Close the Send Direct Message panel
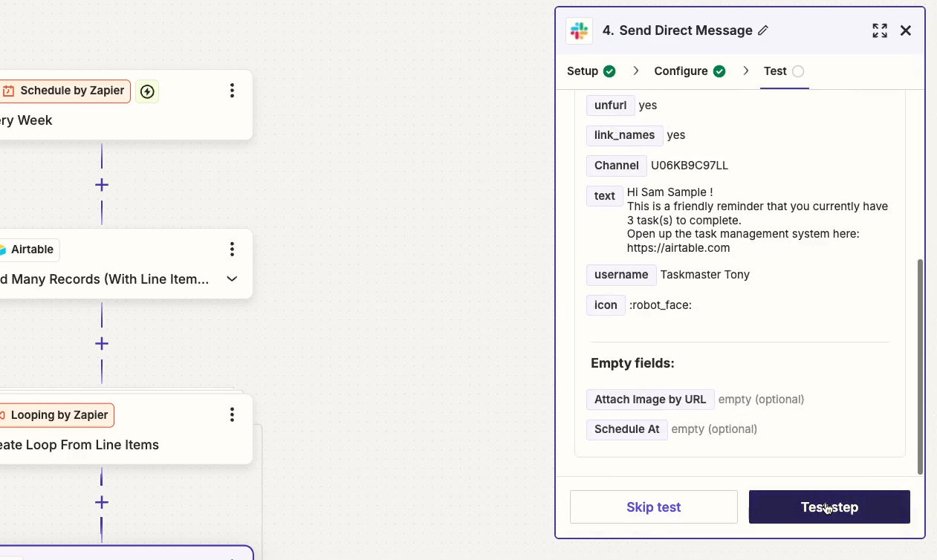 tap(906, 30)
